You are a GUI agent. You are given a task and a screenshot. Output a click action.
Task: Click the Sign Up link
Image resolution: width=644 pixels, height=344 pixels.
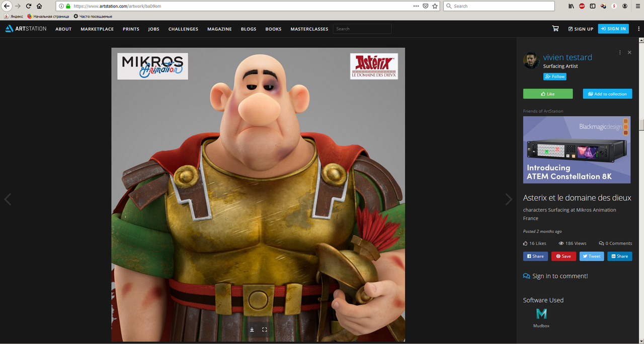click(x=581, y=29)
